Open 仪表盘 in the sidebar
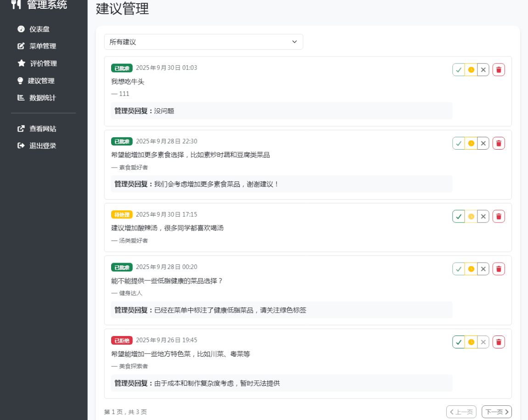Screen dimensions: 528x420 [x=39, y=29]
